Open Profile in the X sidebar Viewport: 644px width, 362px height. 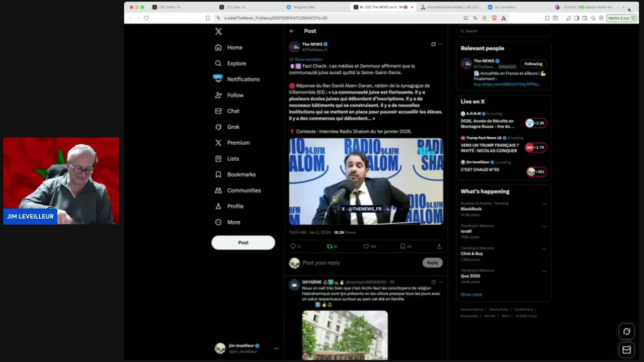tap(229, 206)
